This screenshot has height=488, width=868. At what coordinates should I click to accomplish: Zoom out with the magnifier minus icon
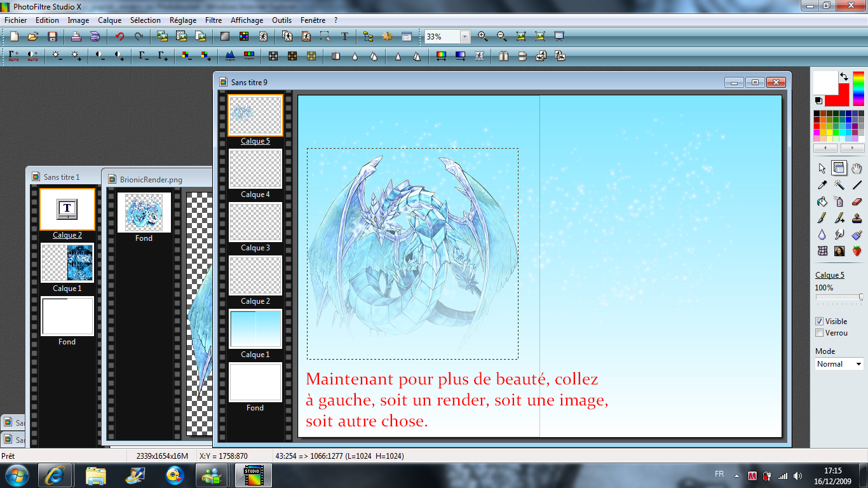coord(502,37)
